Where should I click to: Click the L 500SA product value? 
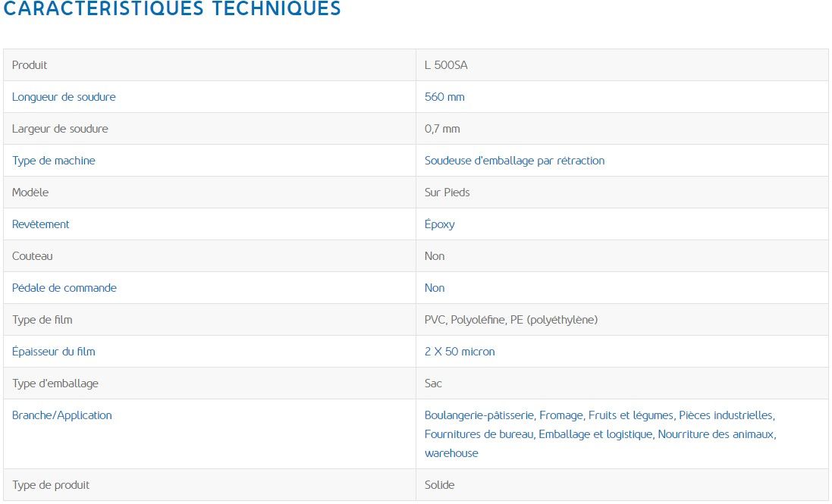[446, 65]
